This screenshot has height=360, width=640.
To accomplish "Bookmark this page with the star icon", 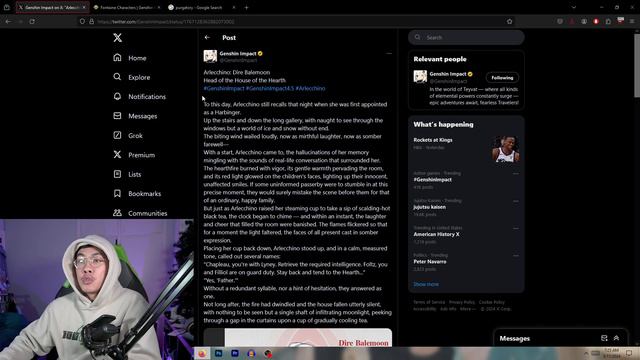I will tap(509, 21).
